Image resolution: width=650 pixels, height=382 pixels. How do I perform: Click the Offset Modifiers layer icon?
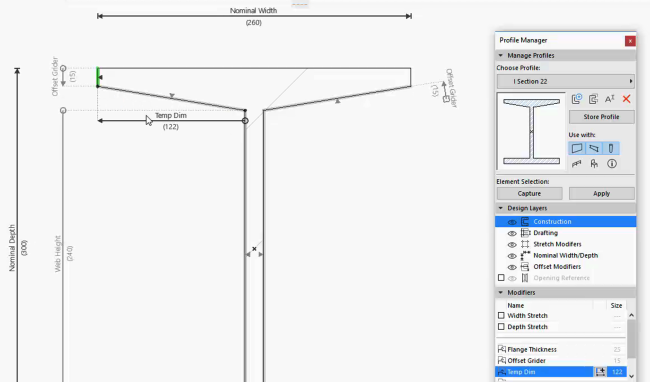tap(525, 266)
